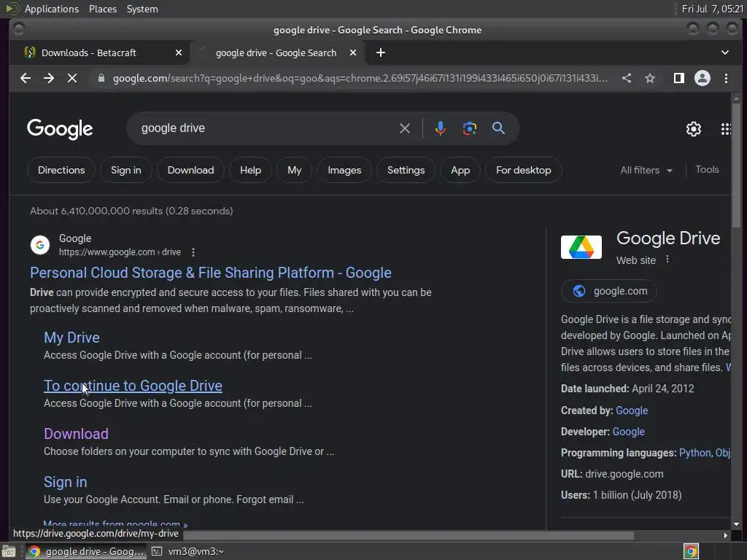Viewport: 747px width, 560px height.
Task: Open the Sign in sitelink result
Action: [65, 482]
